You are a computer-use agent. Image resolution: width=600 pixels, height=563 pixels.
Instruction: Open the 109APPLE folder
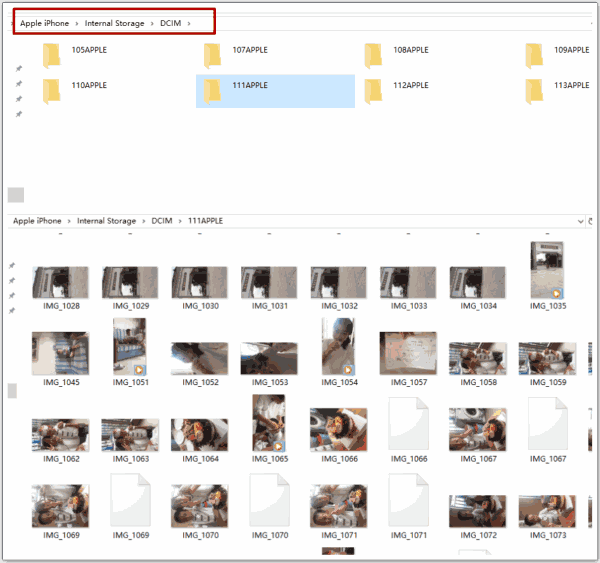pos(557,55)
